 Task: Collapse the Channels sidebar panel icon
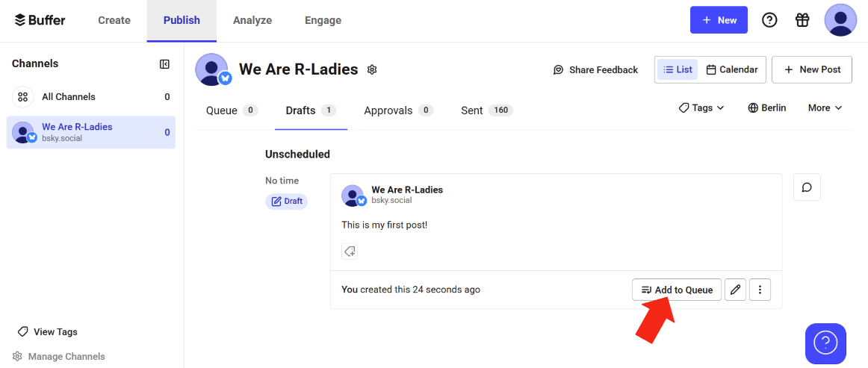click(164, 64)
